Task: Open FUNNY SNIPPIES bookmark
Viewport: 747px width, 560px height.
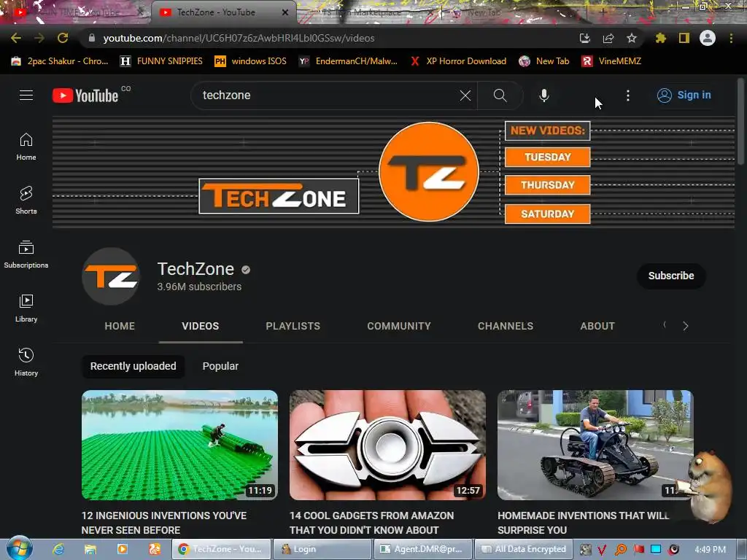Action: (161, 61)
